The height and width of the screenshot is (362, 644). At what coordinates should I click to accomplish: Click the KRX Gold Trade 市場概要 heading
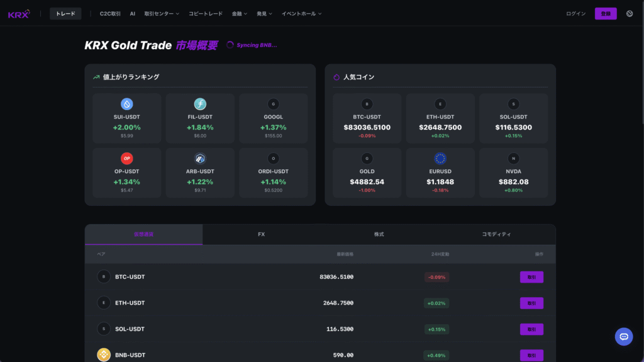pyautogui.click(x=151, y=45)
